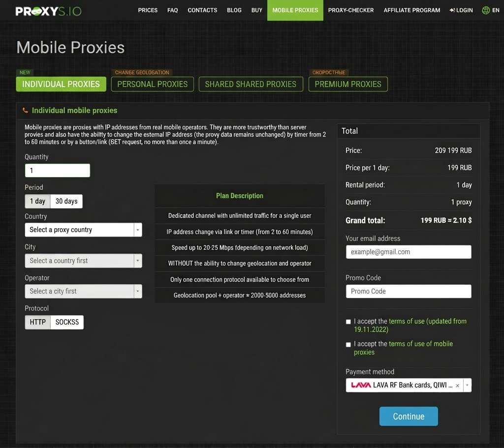The width and height of the screenshot is (504, 448).
Task: Click the Plan Description heading
Action: [240, 196]
